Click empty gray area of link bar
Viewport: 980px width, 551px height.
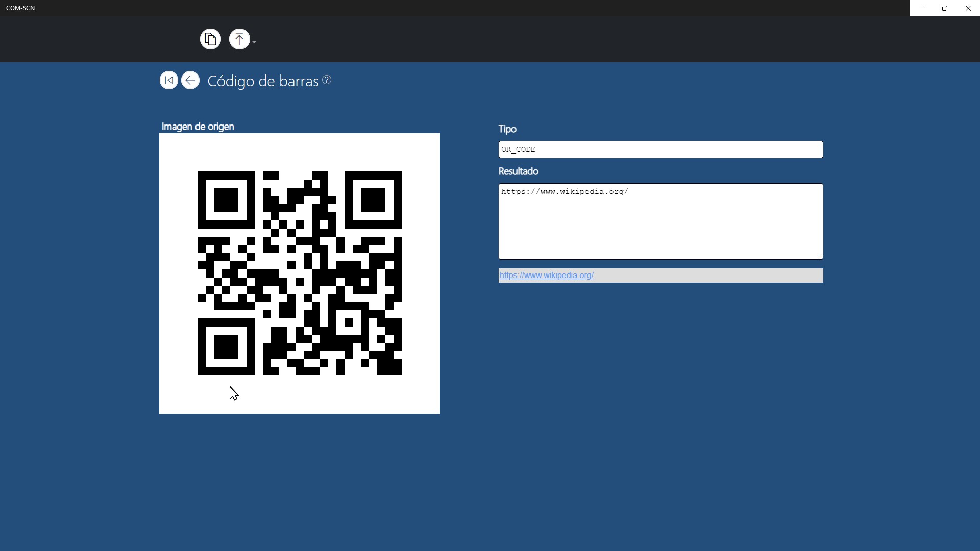coord(715,275)
